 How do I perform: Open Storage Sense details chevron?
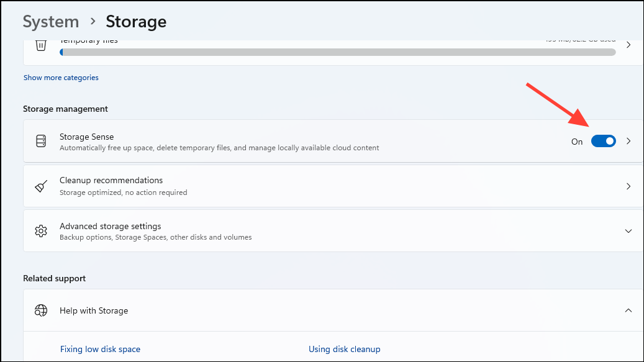[x=628, y=142]
